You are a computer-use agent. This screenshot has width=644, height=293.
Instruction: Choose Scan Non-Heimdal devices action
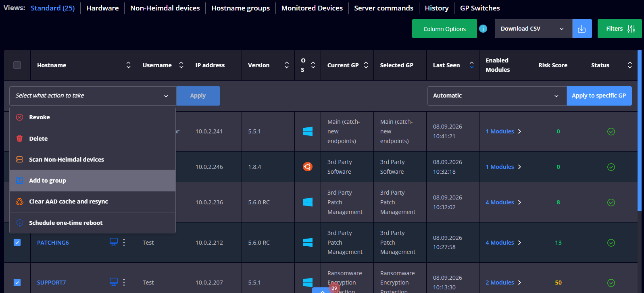tap(92, 160)
